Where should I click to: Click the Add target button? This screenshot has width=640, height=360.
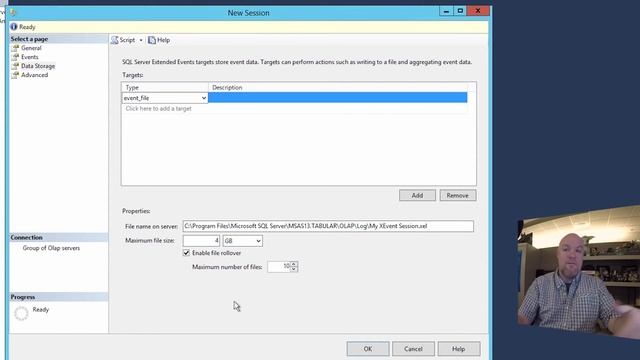(x=417, y=196)
